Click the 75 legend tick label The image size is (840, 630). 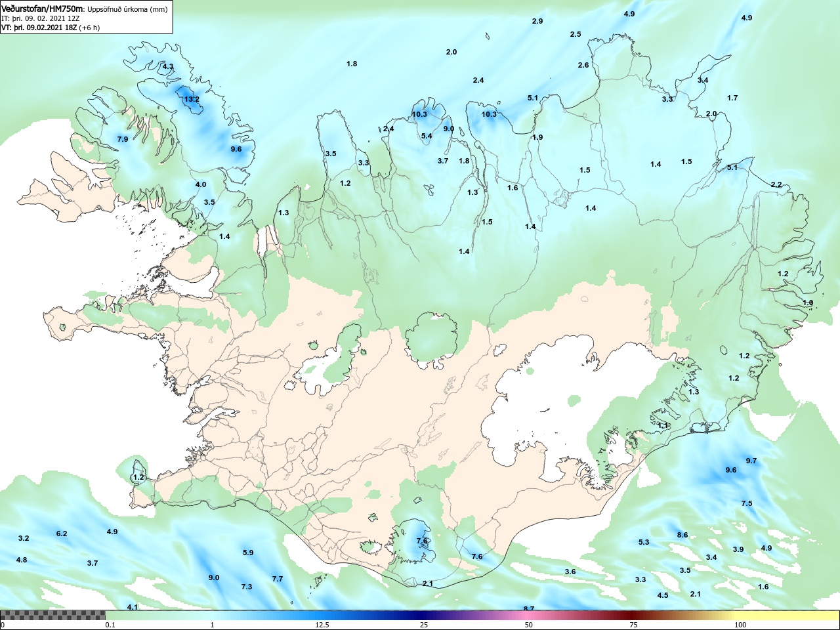(x=634, y=625)
